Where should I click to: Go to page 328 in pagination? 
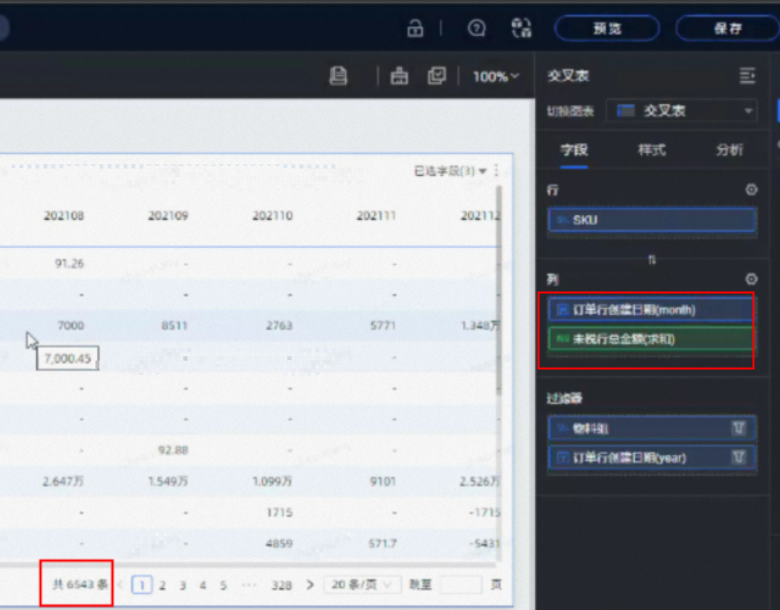click(281, 585)
